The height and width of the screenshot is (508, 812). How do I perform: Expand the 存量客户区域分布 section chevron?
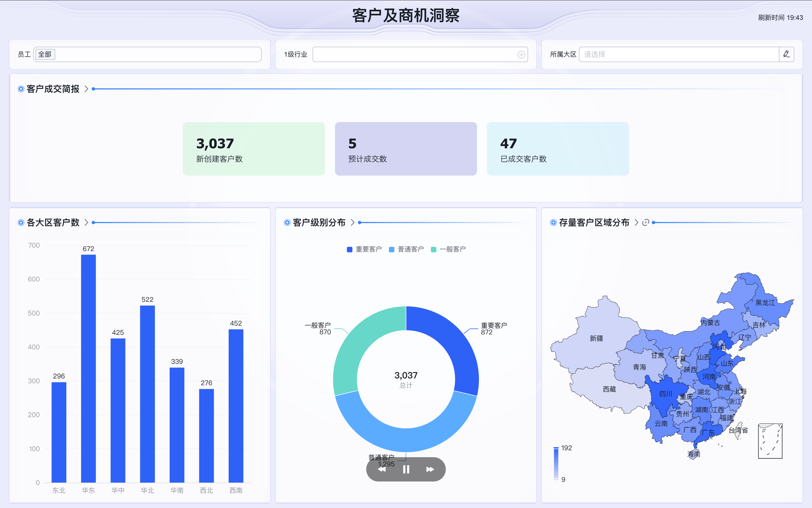[636, 223]
